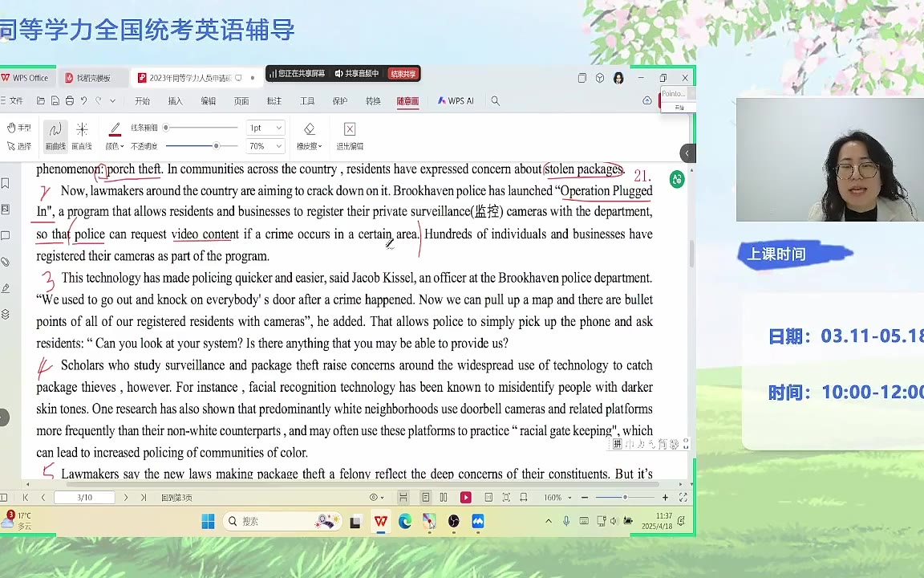924x578 pixels.
Task: Click the page number field showing 3/10
Action: 84,498
